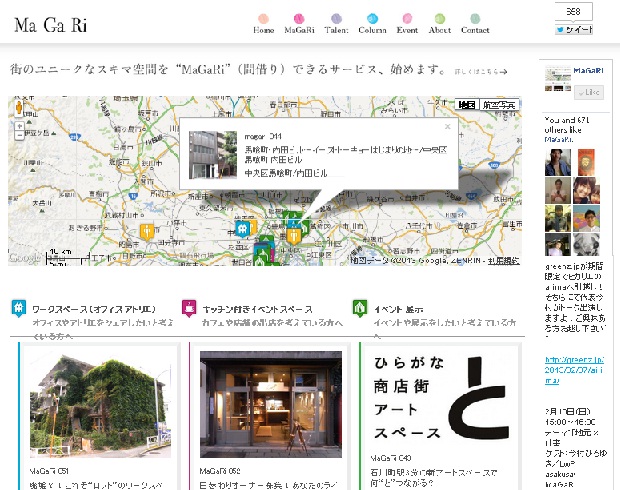620x490 pixels.
Task: Click the pink Talent nav dot icon
Action: 336,18
